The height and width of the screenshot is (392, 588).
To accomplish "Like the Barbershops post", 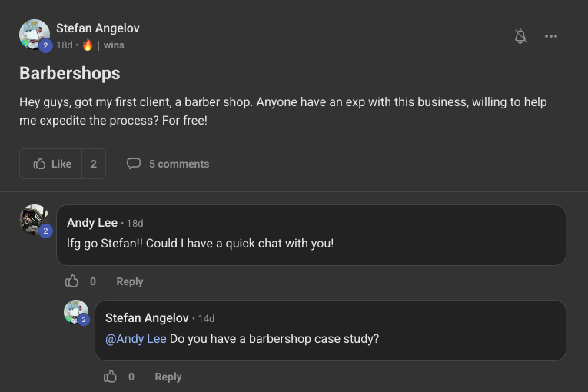I will pyautogui.click(x=51, y=164).
